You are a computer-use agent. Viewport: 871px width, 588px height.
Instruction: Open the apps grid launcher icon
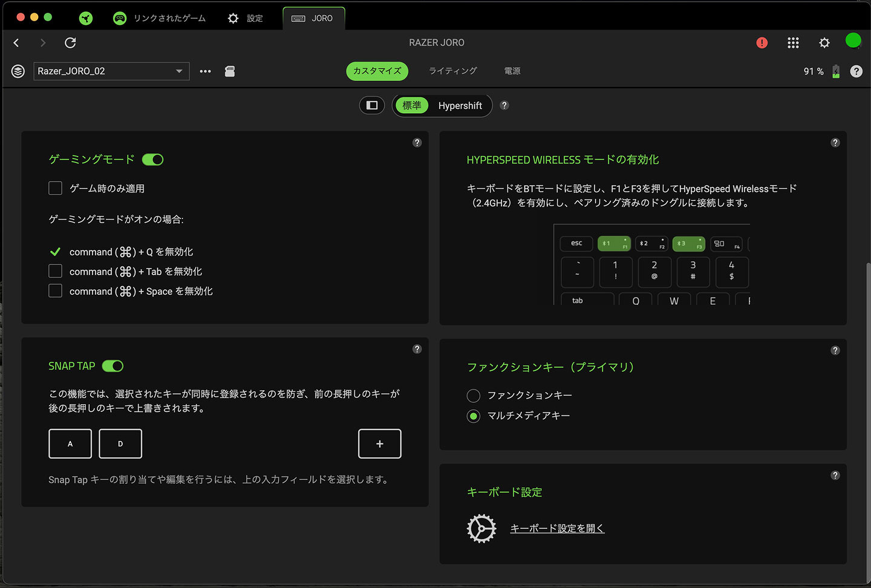coord(793,42)
